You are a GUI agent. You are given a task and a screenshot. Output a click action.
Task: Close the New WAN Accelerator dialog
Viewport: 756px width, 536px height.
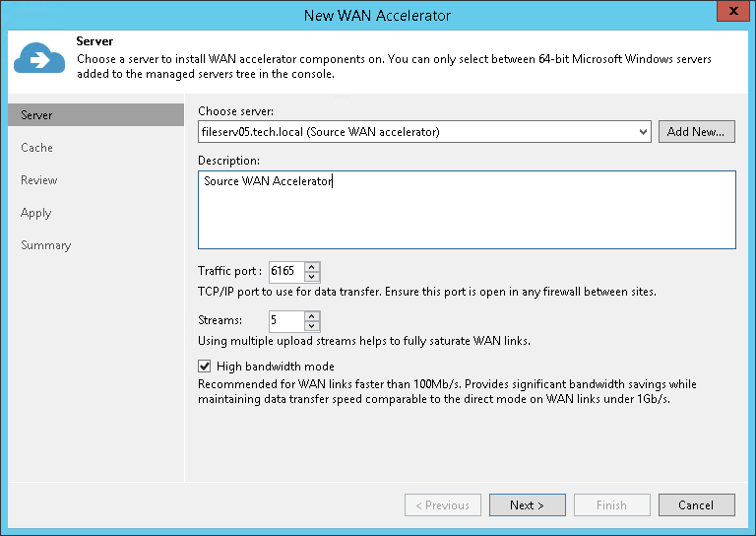[x=729, y=14]
